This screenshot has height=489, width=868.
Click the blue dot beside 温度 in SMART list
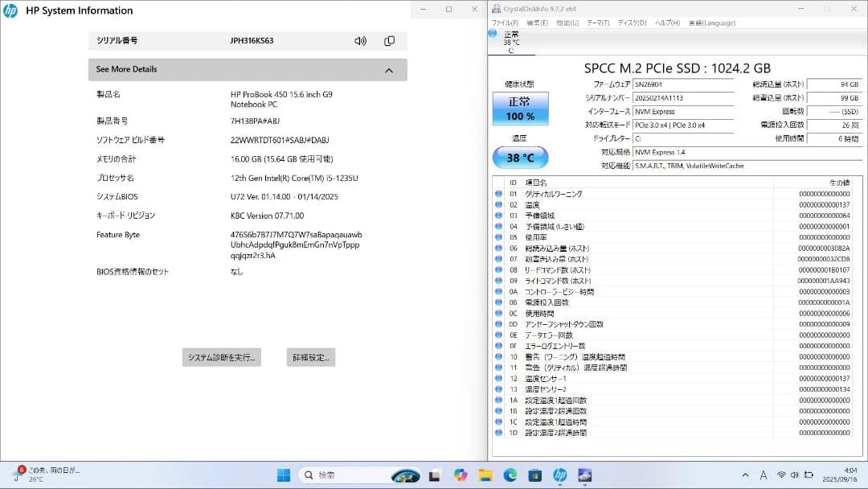tap(499, 204)
